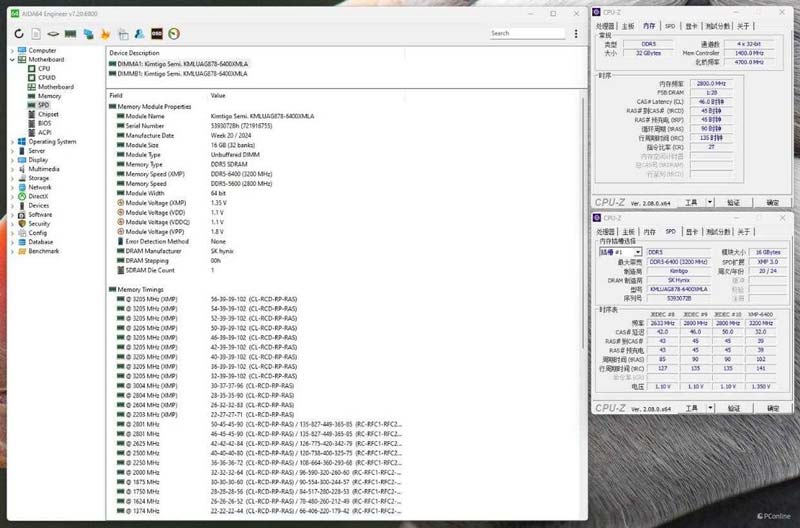Switch to 主板 tab in lower CPU-Z window
Screen dimensions: 800x528
coord(627,231)
